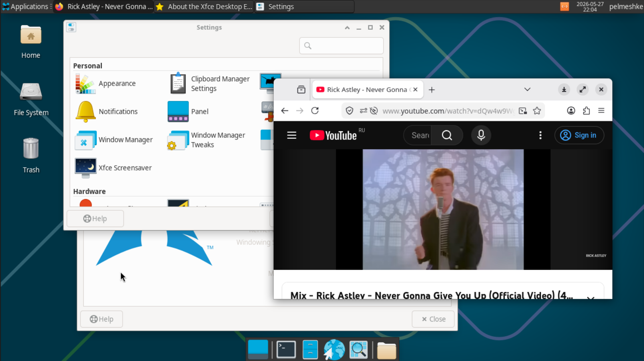
Task: Open Window Manager settings
Action: click(x=114, y=140)
